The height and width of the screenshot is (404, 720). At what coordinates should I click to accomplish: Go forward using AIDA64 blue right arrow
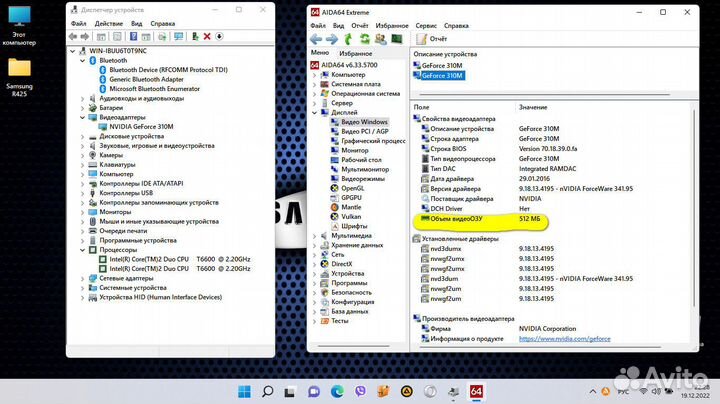pos(332,39)
